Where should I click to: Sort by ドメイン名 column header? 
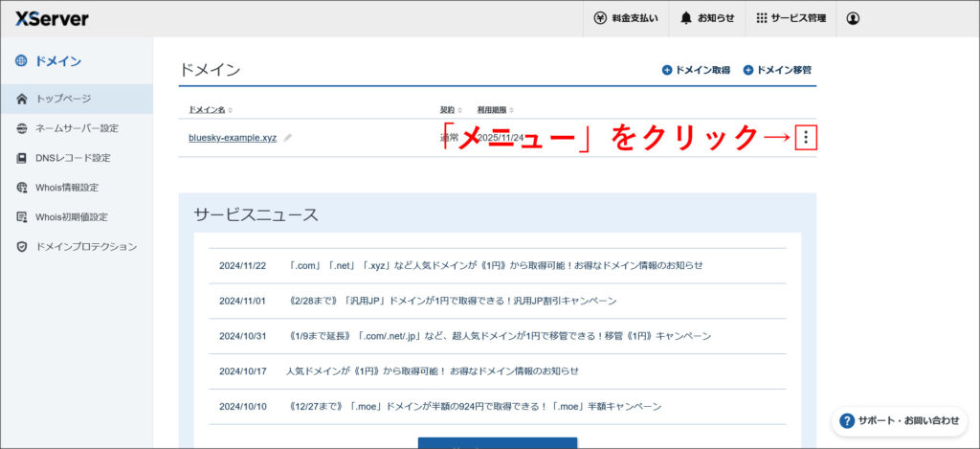click(x=210, y=110)
